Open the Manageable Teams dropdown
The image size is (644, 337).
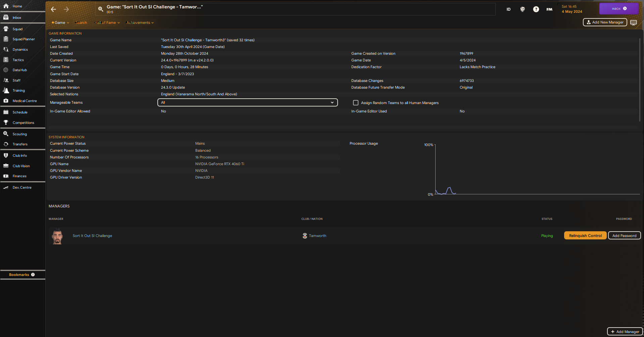point(248,102)
